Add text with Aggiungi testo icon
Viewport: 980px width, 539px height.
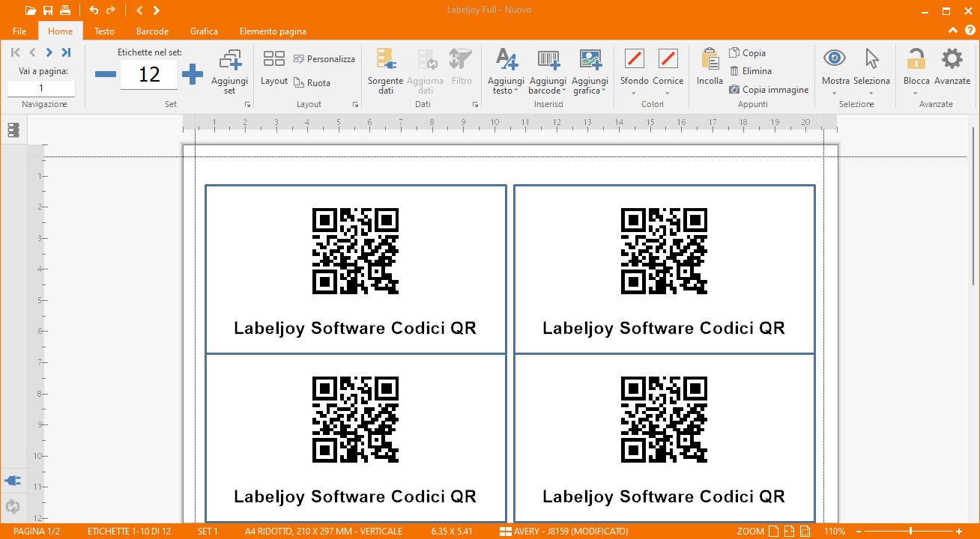506,60
